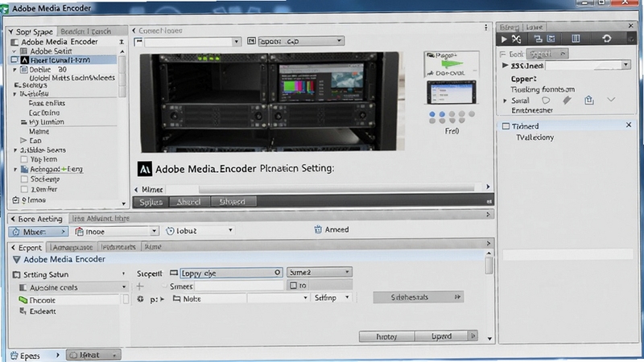Click right arrow at end of Mimer scrollbar
This screenshot has width=644, height=362.
(x=488, y=187)
